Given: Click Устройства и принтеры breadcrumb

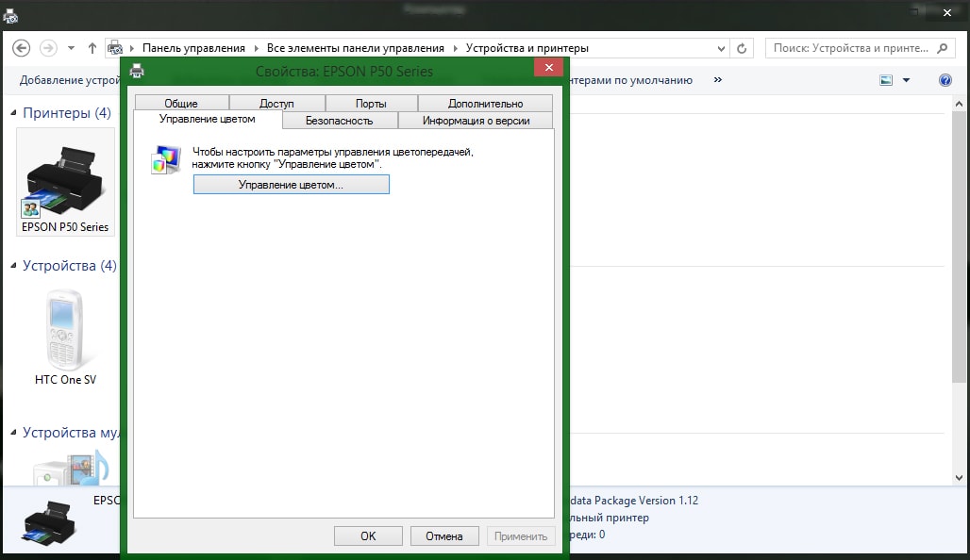Looking at the screenshot, I should click(x=527, y=47).
